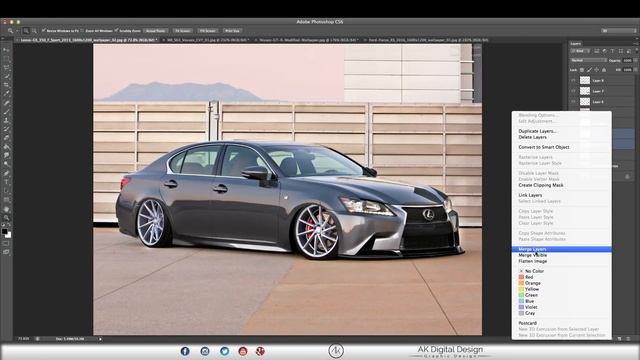640x360 pixels.
Task: Open the Normal blend mode dropdown
Action: click(589, 60)
